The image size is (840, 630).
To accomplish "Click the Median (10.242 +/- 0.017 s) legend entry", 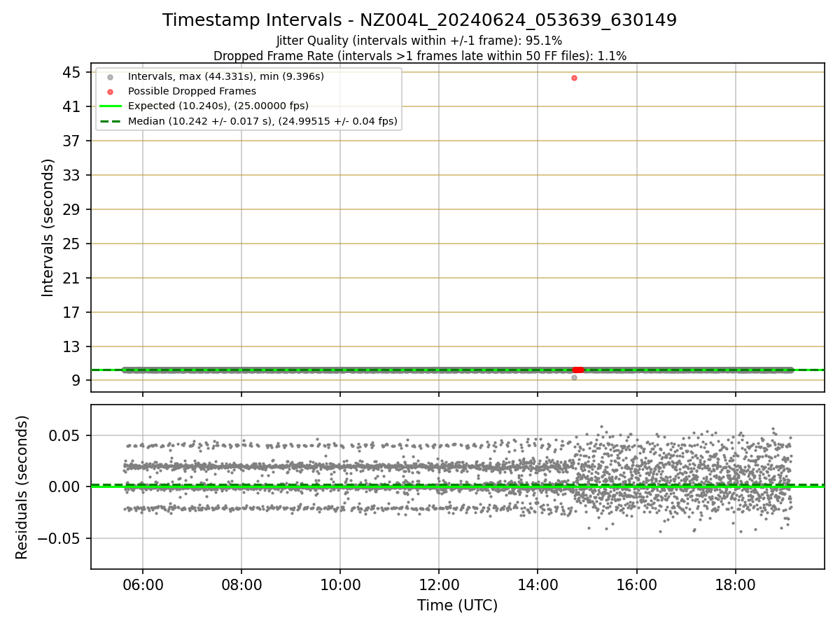I will (262, 121).
